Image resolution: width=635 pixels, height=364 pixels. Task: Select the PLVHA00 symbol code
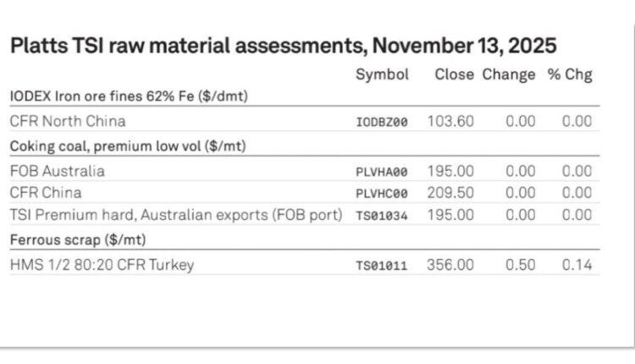382,171
